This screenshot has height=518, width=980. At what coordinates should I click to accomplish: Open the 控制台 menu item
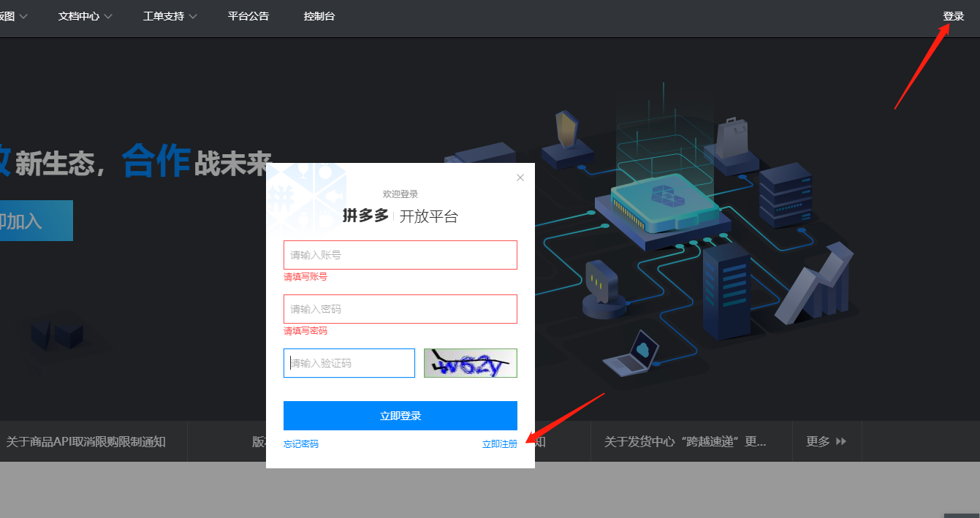point(319,16)
